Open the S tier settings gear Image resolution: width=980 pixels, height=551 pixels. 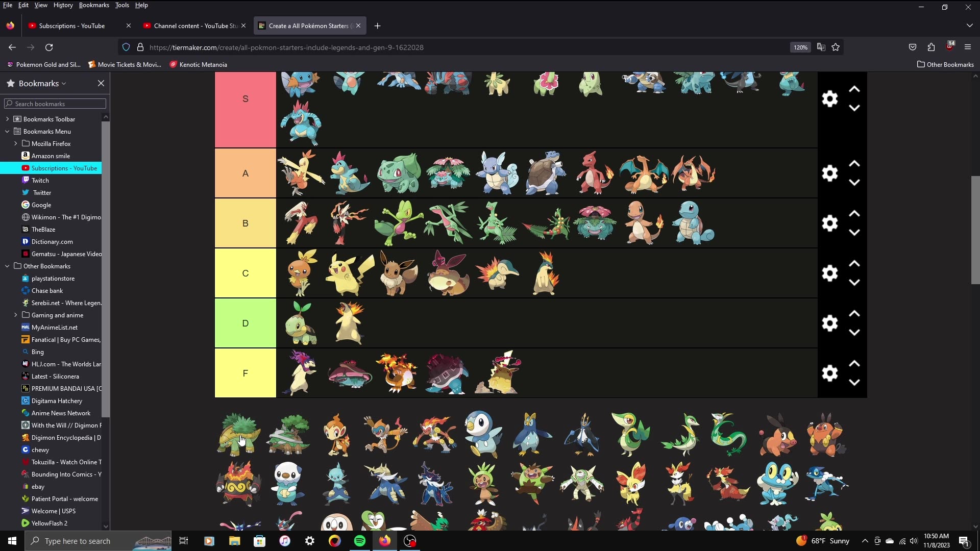tap(829, 98)
